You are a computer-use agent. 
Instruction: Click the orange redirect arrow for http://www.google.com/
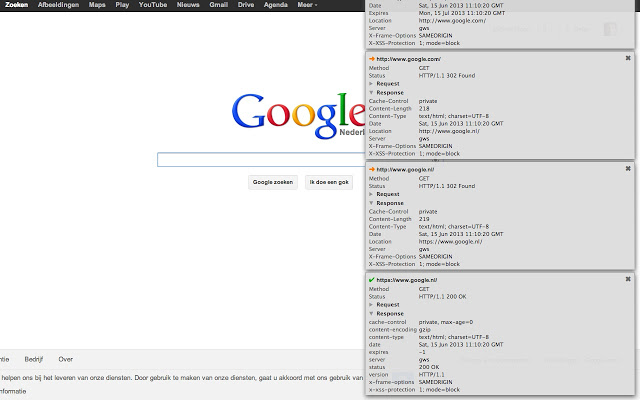(371, 59)
